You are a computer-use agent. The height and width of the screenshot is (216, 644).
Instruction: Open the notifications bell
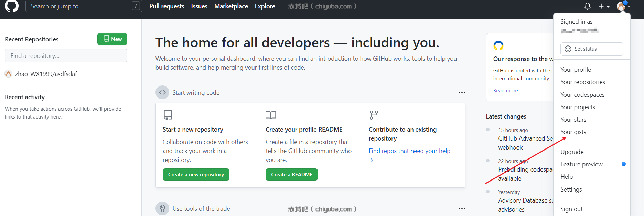pos(588,6)
